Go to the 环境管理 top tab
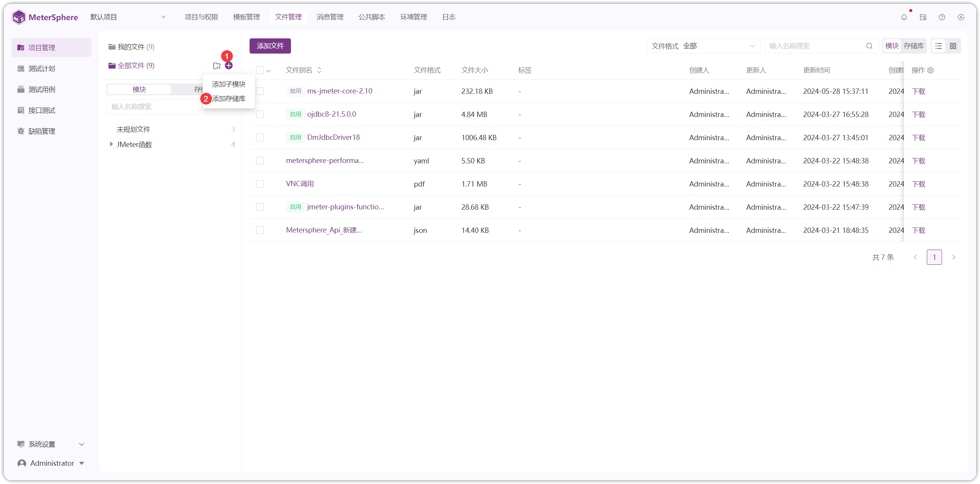 pos(414,17)
